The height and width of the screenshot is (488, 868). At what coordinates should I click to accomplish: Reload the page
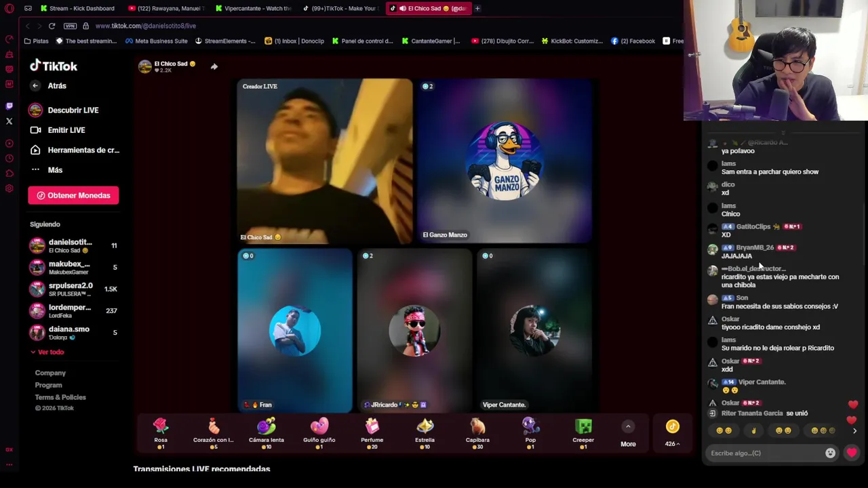[x=52, y=26]
